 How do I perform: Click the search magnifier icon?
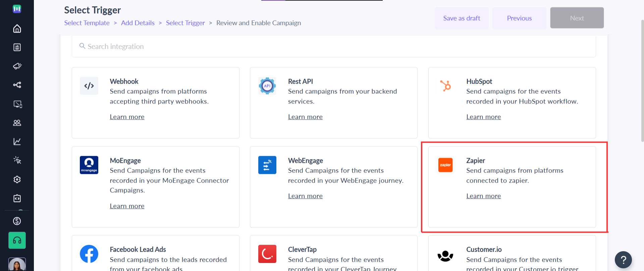click(82, 46)
